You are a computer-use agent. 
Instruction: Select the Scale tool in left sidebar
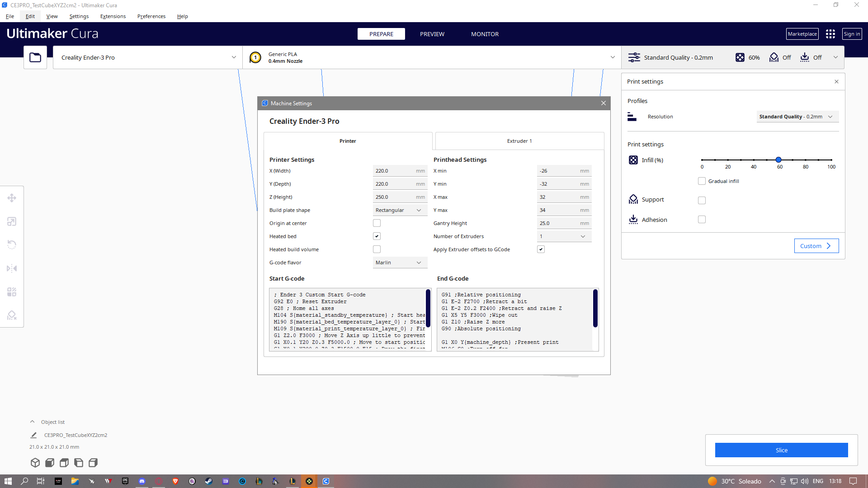coord(12,221)
